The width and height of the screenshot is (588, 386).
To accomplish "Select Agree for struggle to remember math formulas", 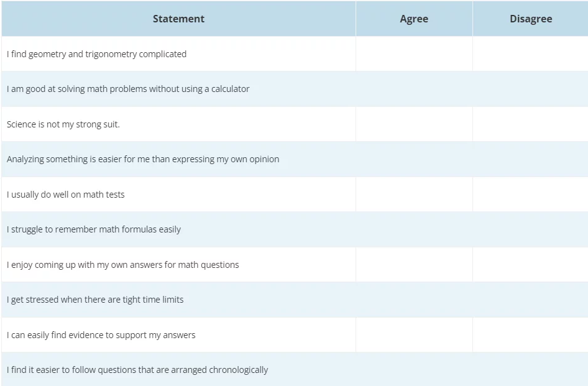I will click(x=414, y=229).
